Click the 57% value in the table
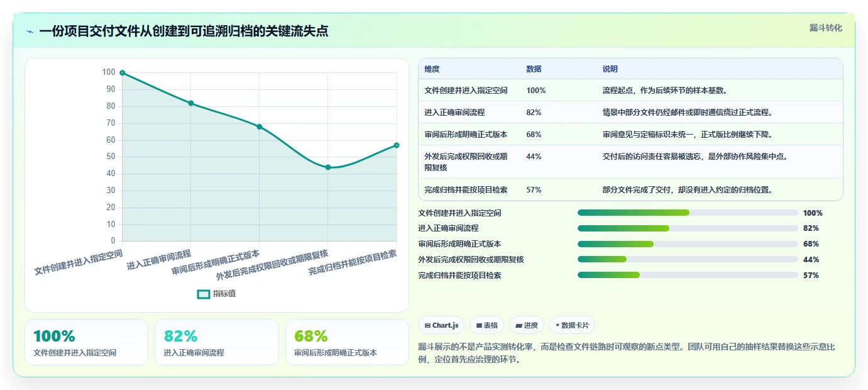The width and height of the screenshot is (868, 390). pyautogui.click(x=534, y=189)
